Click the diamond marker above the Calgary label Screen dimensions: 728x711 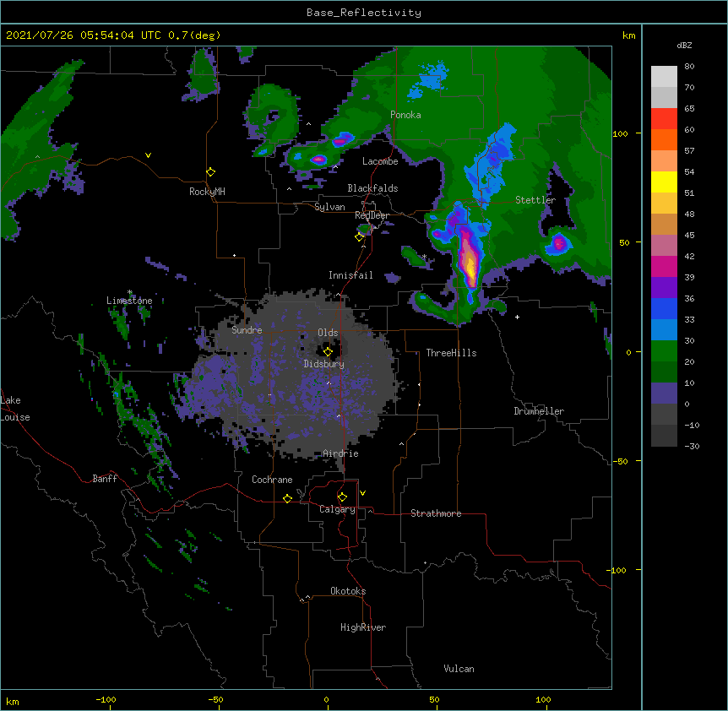pos(342,497)
